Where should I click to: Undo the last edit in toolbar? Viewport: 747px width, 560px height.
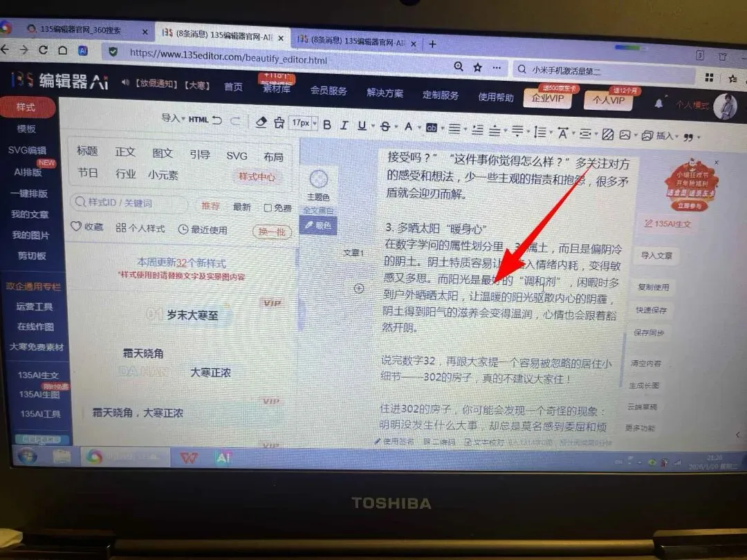tap(217, 120)
